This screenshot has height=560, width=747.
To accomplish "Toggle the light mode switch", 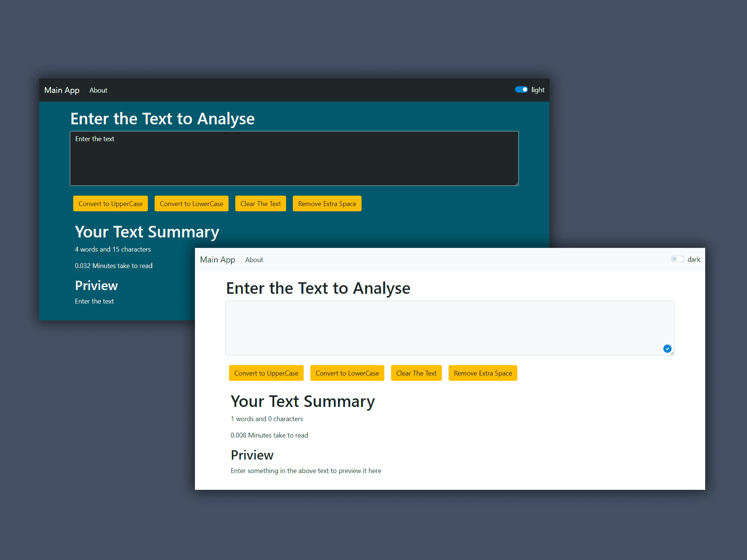I will click(x=521, y=90).
